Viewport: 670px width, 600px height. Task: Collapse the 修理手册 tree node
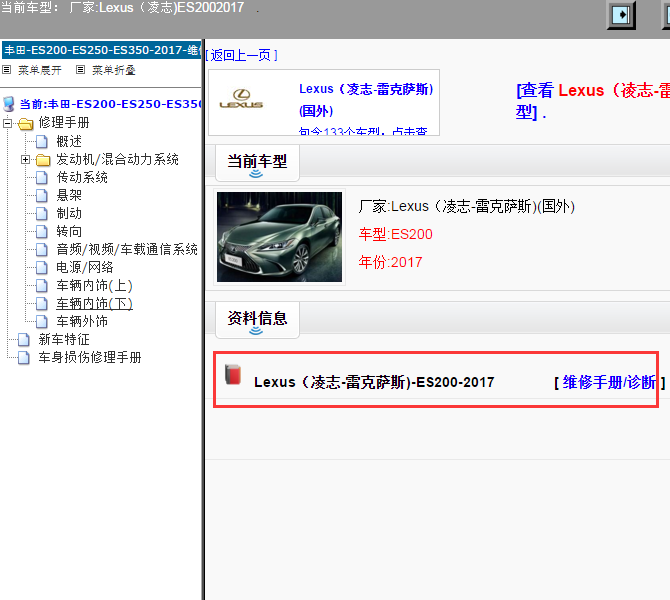coord(8,123)
